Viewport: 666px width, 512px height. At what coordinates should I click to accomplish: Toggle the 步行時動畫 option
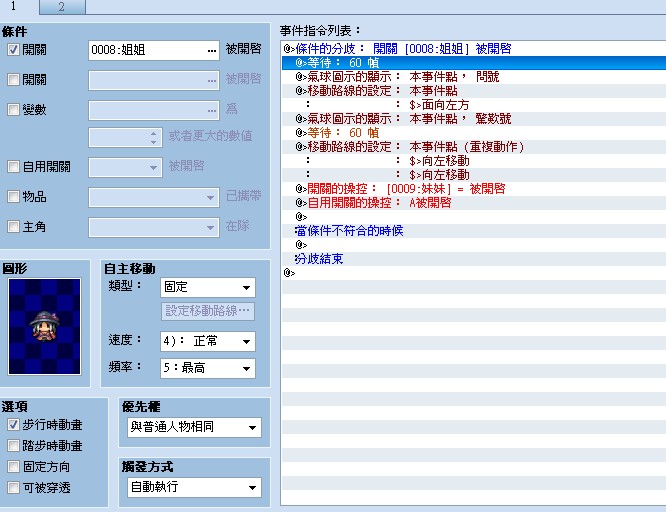click(x=13, y=424)
